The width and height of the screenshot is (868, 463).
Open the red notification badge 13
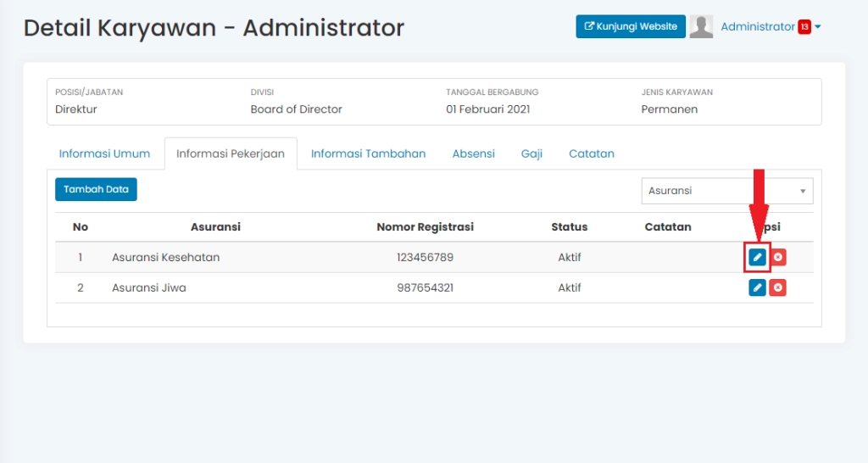(x=804, y=27)
